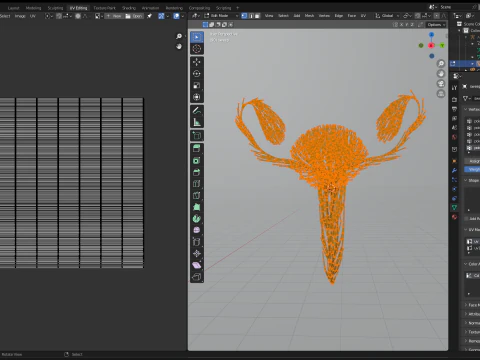Toggle X mirror in 3D viewport
The width and height of the screenshot is (480, 360).
click(x=401, y=25)
